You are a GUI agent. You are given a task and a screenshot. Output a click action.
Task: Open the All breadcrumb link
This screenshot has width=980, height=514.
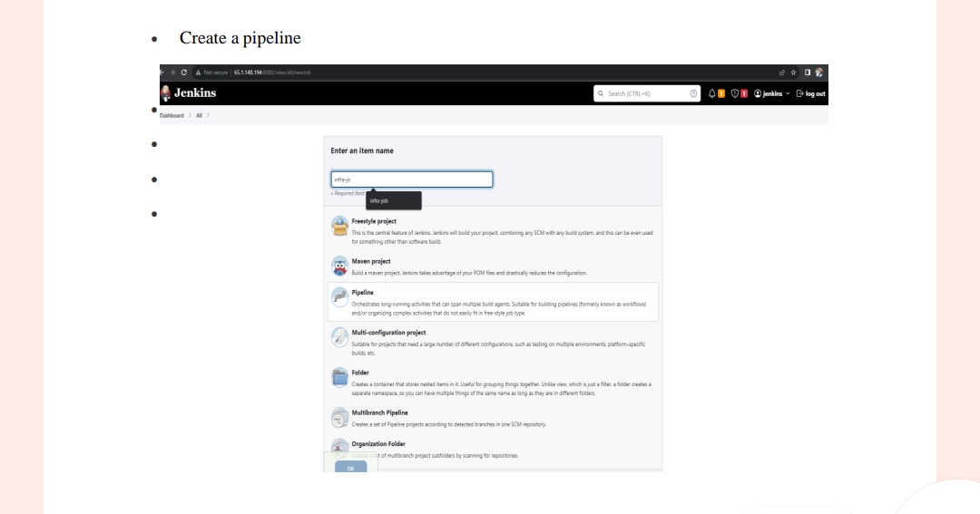click(x=199, y=115)
